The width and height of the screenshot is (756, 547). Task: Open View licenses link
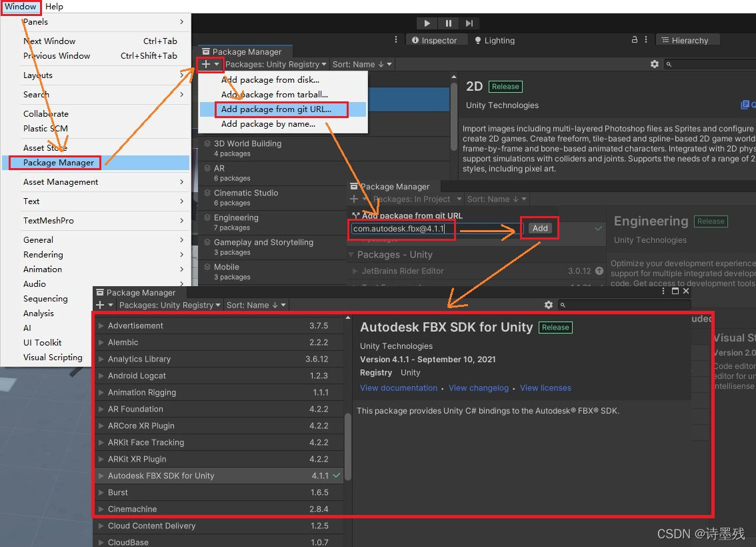pyautogui.click(x=545, y=388)
